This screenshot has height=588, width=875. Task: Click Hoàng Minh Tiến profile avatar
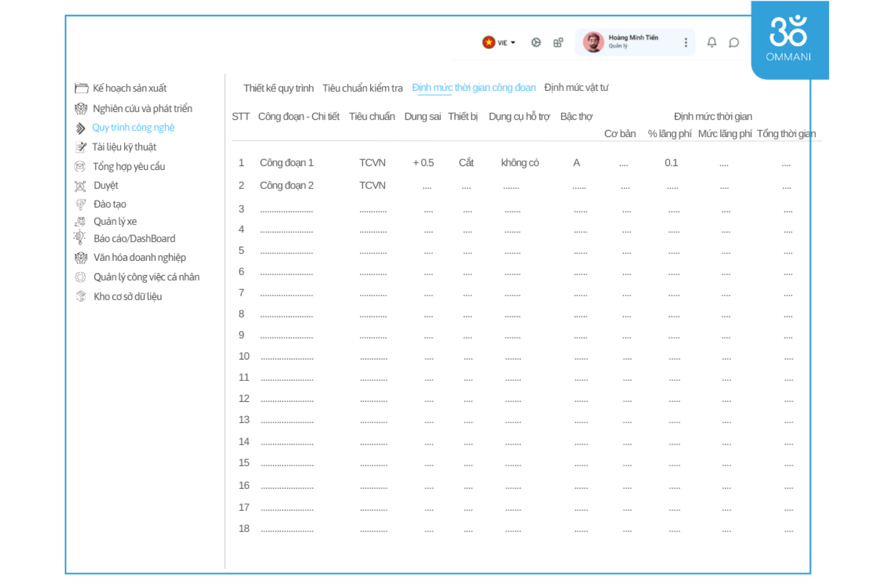click(593, 42)
